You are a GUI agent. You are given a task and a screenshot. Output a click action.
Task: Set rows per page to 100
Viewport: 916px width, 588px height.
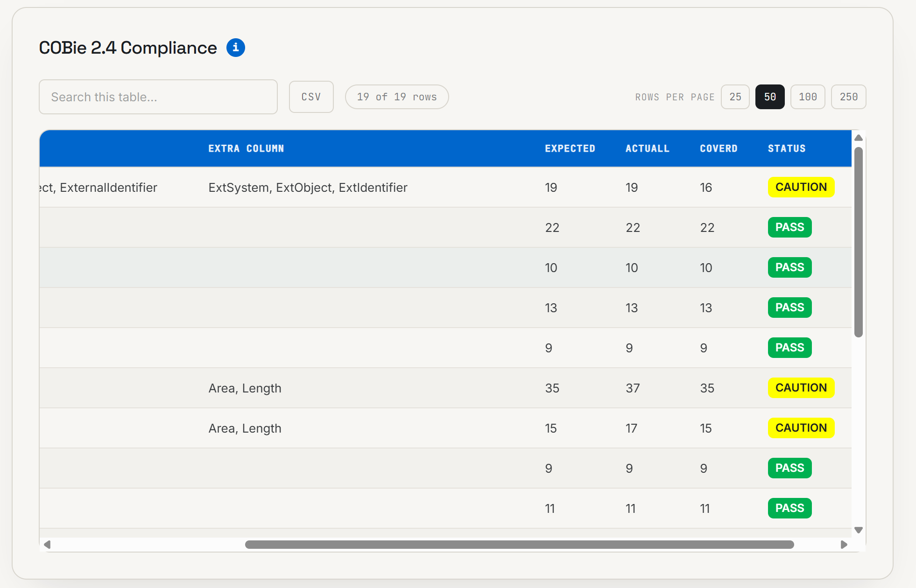pyautogui.click(x=808, y=97)
